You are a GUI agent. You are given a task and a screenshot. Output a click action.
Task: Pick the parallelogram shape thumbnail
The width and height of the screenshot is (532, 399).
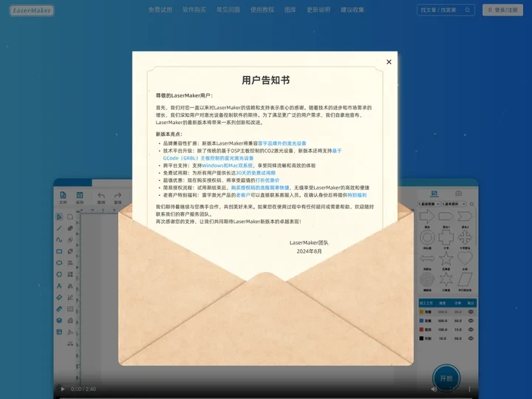tap(465, 279)
